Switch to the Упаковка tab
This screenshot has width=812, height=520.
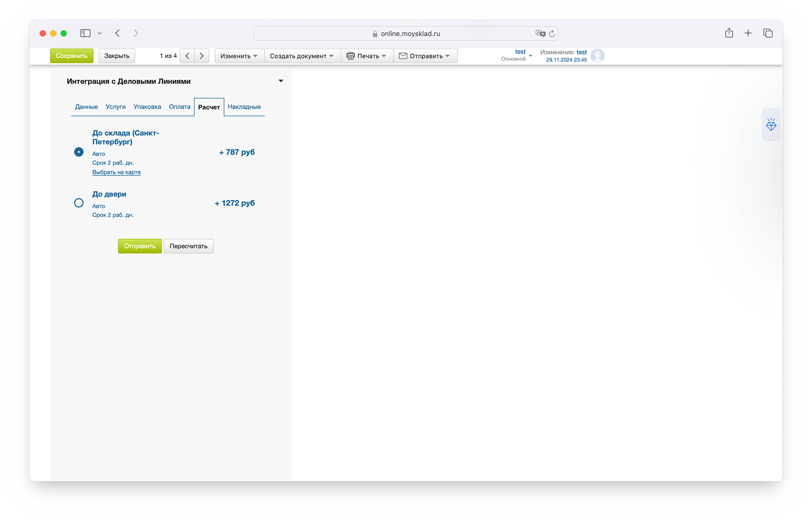tap(147, 107)
